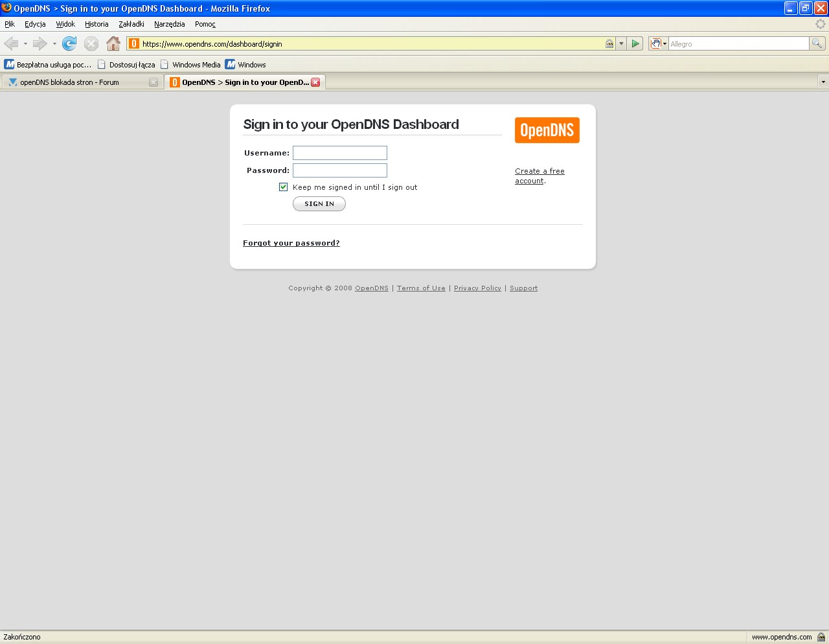Open the Support footer link
This screenshot has height=644, width=829.
(x=523, y=288)
